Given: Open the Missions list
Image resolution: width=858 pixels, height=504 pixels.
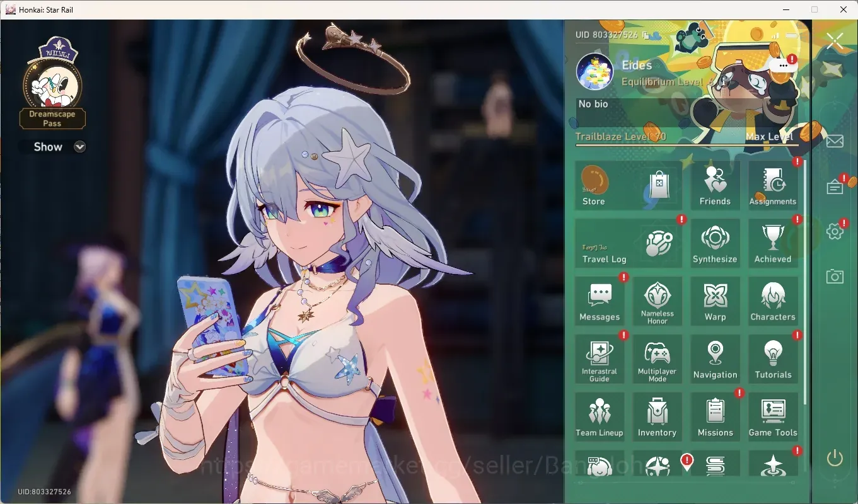Looking at the screenshot, I should click(x=715, y=417).
